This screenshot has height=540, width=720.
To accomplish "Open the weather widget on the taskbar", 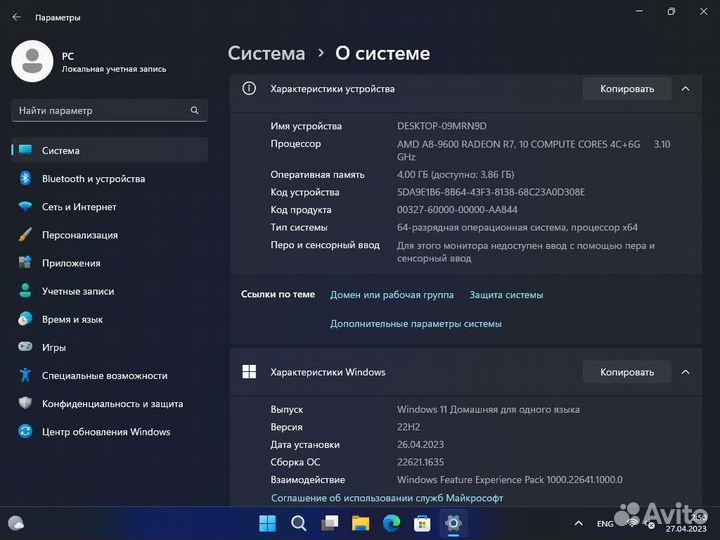I will click(x=16, y=523).
